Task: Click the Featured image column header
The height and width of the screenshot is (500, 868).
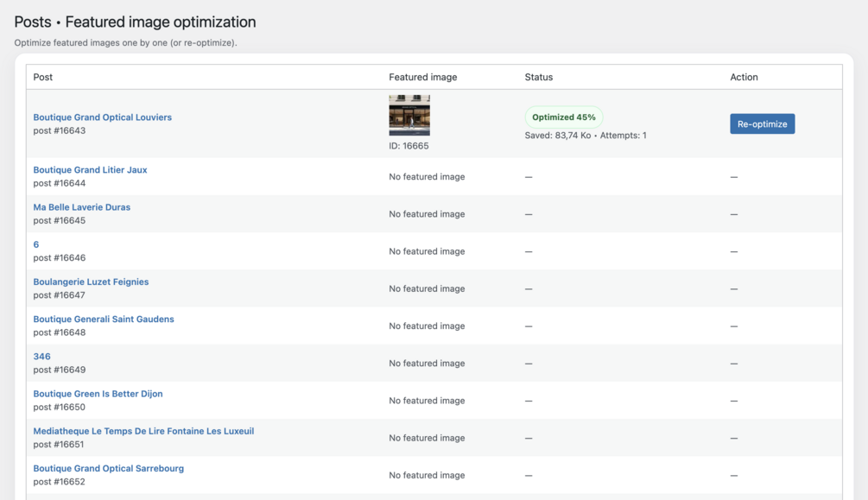Action: tap(422, 77)
